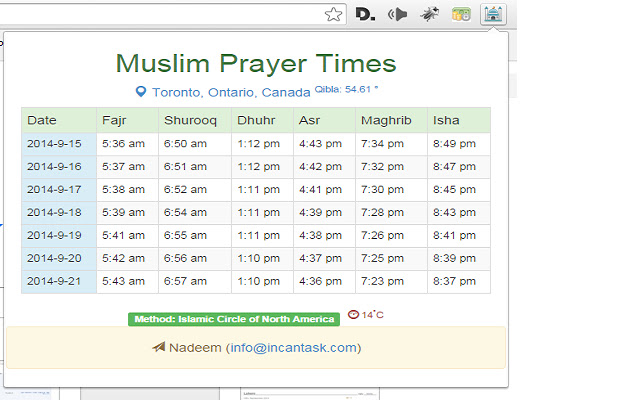Select the Isha column header
Viewport: 640px width, 400px height.
459,120
